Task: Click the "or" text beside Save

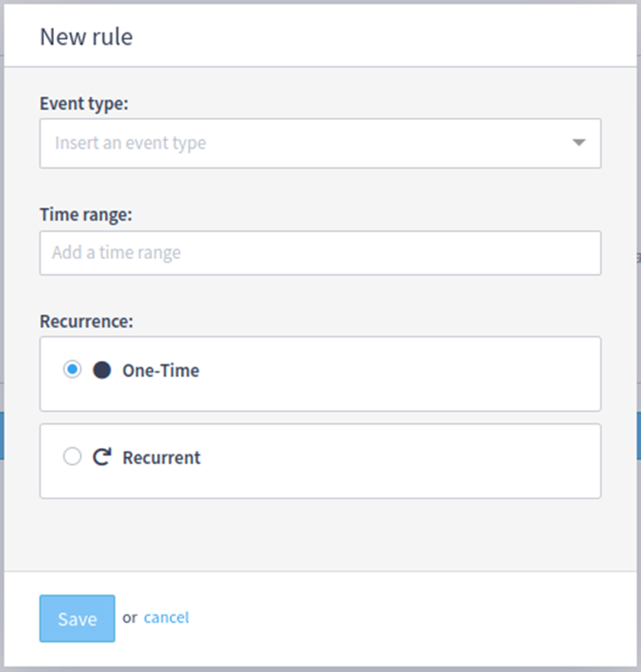Action: tap(129, 617)
